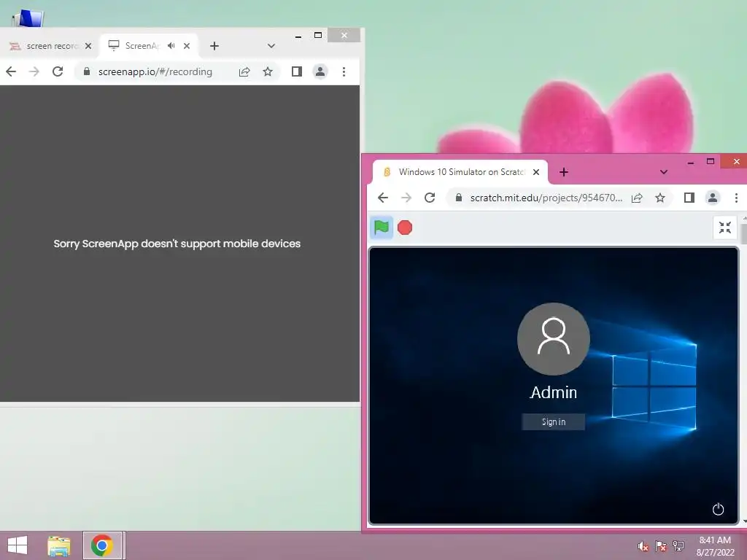Maximize the Scratch browser window
This screenshot has height=560, width=747.
[711, 161]
